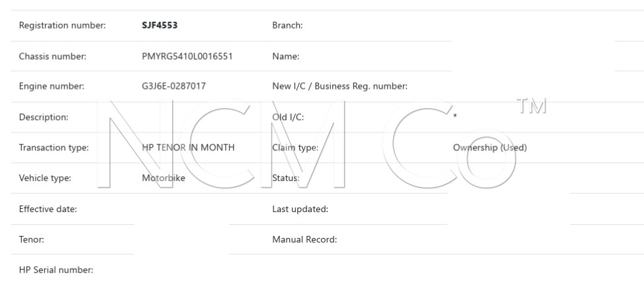The image size is (644, 287).
Task: Click the Chassis number label
Action: (x=54, y=56)
